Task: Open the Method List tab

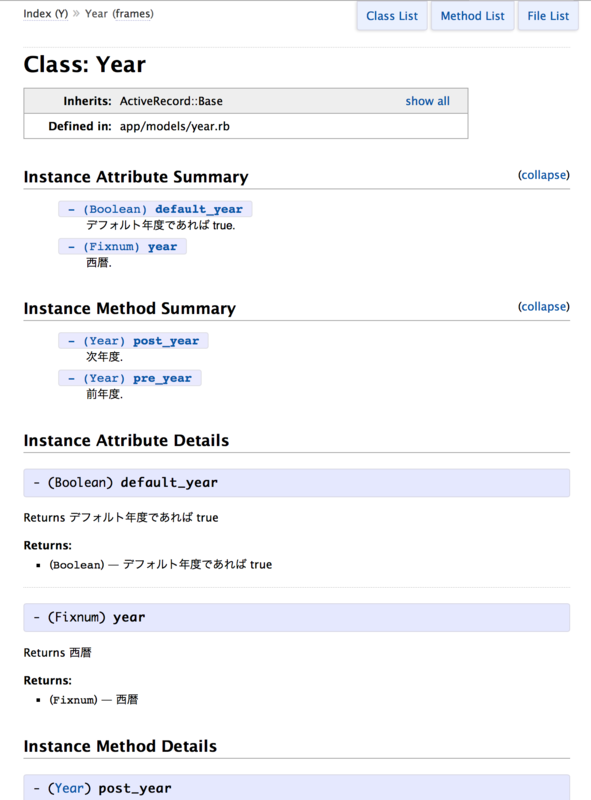Action: tap(472, 16)
